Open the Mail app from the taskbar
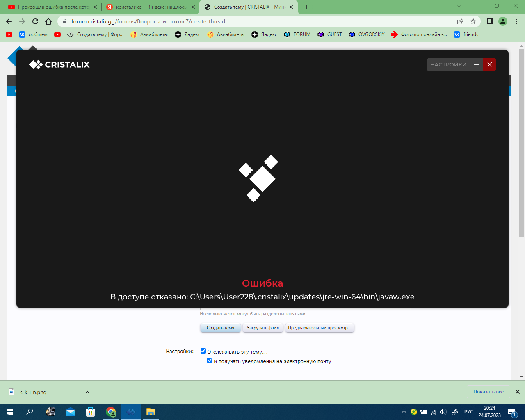Viewport: 525px width, 420px height. (x=71, y=412)
